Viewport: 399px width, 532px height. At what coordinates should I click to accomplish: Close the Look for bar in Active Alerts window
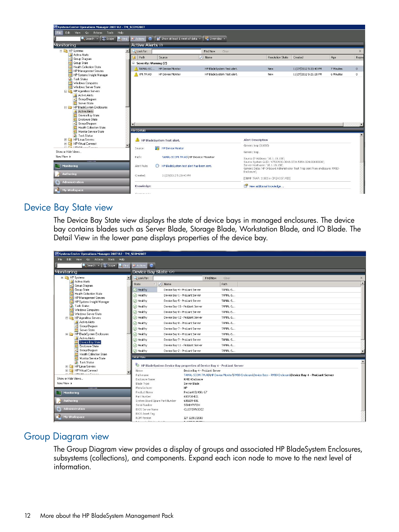(360, 51)
